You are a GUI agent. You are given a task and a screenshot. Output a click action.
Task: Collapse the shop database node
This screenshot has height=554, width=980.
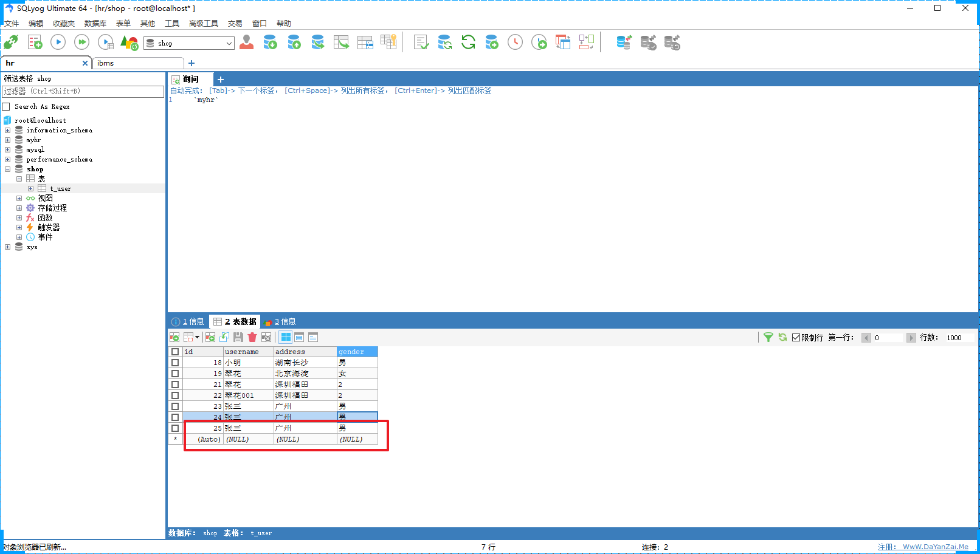[x=7, y=169]
